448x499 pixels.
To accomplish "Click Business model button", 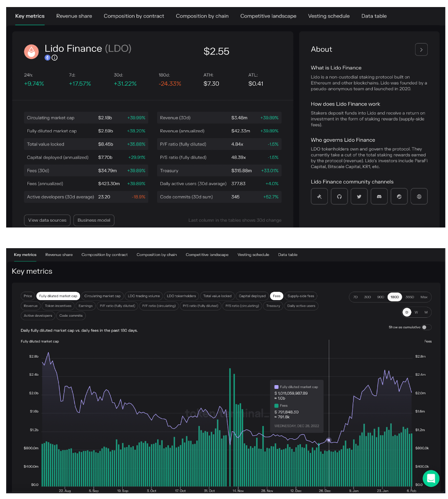I will click(94, 220).
